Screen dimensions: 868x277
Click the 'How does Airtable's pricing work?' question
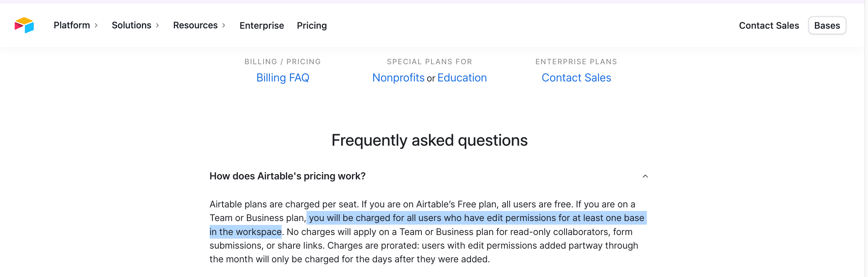[287, 176]
